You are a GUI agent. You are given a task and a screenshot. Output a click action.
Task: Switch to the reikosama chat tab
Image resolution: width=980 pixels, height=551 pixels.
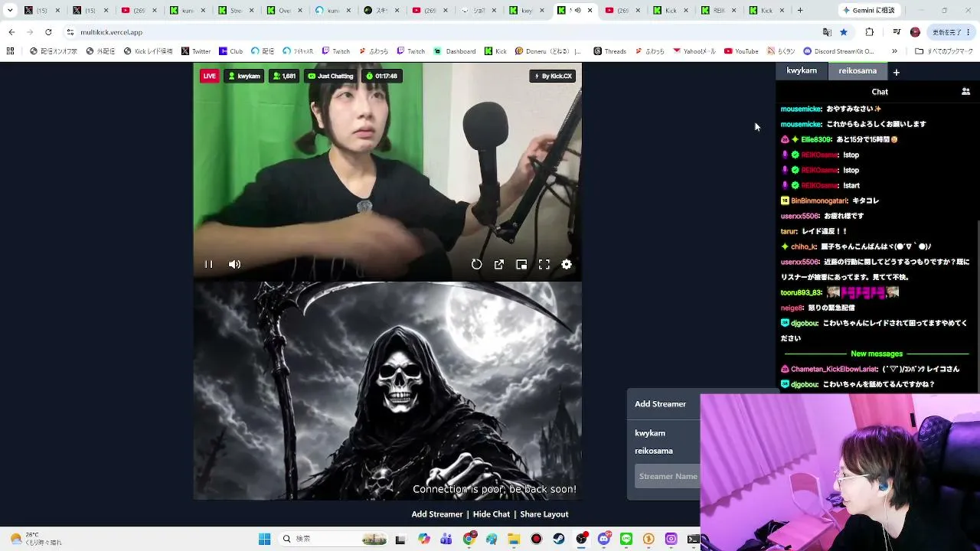pyautogui.click(x=857, y=70)
